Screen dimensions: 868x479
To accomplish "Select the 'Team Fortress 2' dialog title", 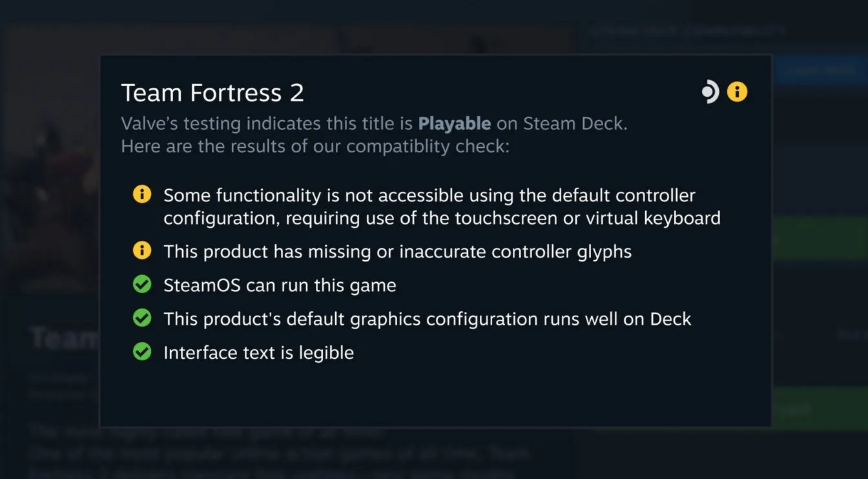I will (x=212, y=93).
